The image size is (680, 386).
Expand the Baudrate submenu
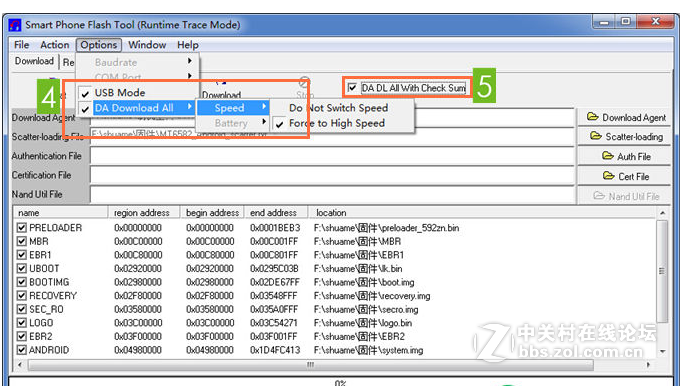(137, 62)
